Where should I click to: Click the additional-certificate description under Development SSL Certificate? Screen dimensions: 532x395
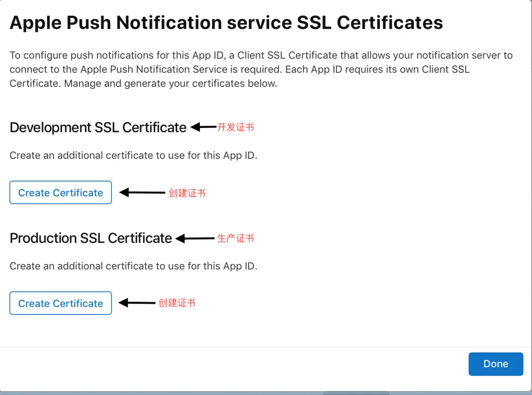[x=133, y=155]
